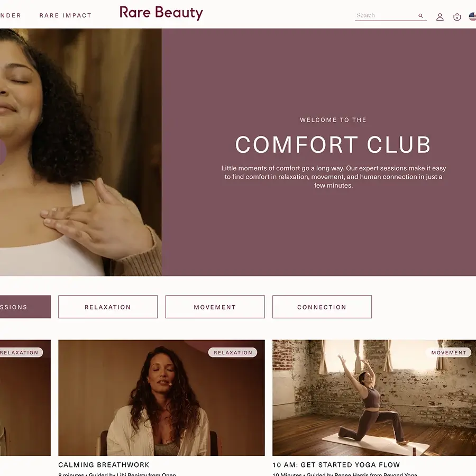Open the Calming Breathwork video thumbnail
Viewport: 476px width, 476px height.
(161, 398)
